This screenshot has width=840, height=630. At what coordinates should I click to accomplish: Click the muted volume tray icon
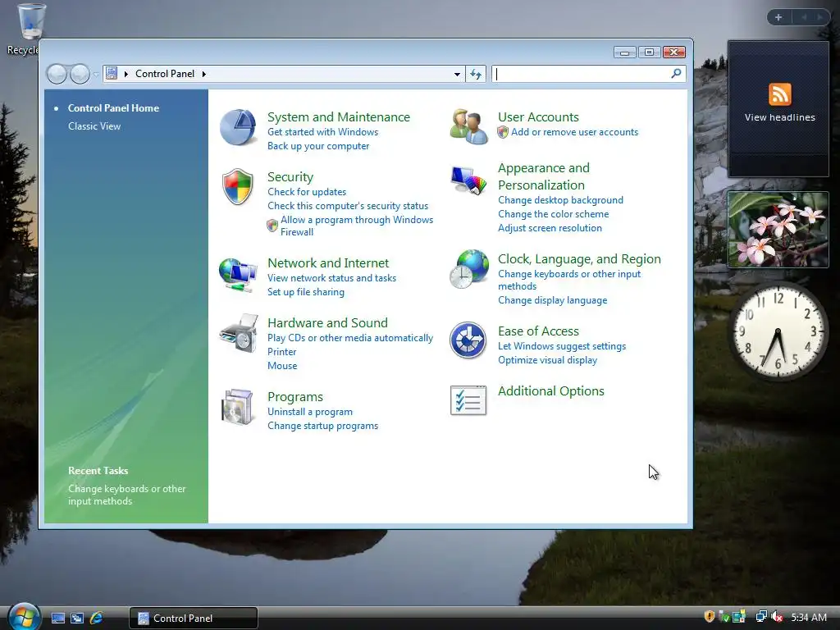coord(778,617)
